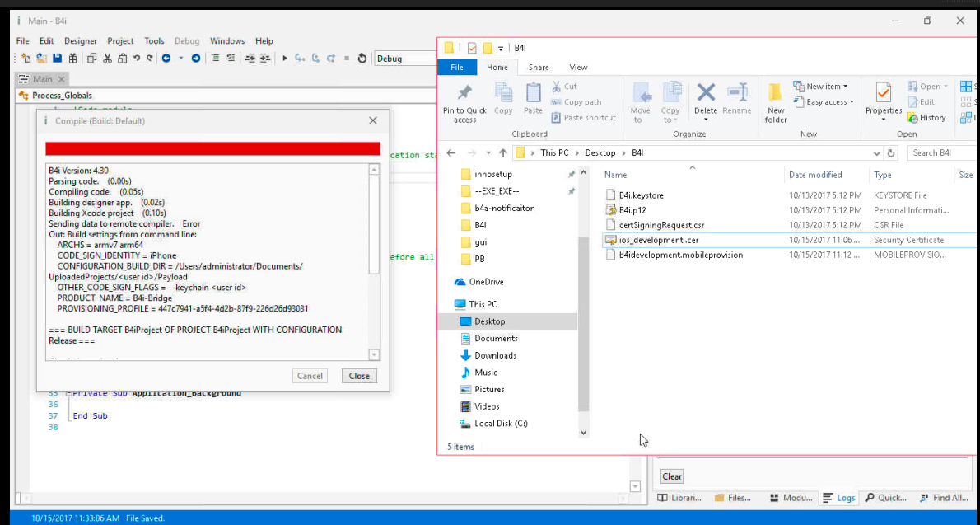Redo the edit in B4i toolbar
Viewport: 980px width, 525px height.
click(149, 59)
